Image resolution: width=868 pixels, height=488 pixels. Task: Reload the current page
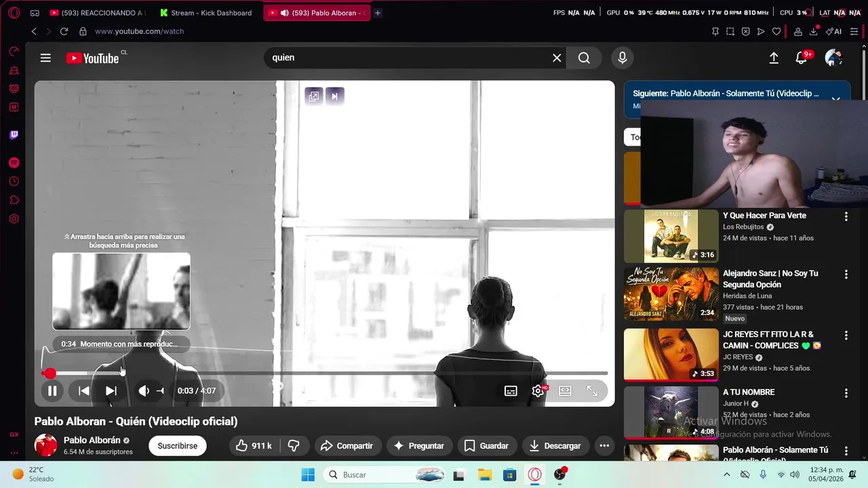coord(64,31)
